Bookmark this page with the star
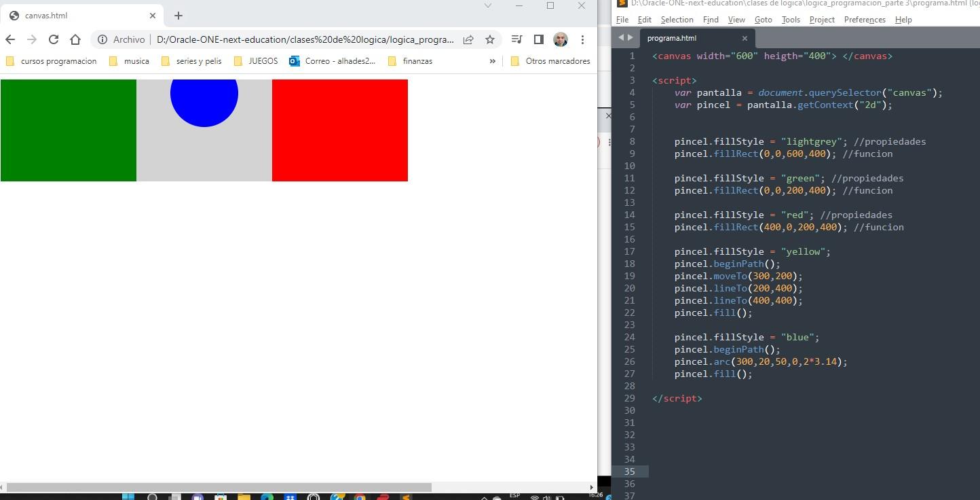Image resolution: width=980 pixels, height=500 pixels. pyautogui.click(x=490, y=39)
